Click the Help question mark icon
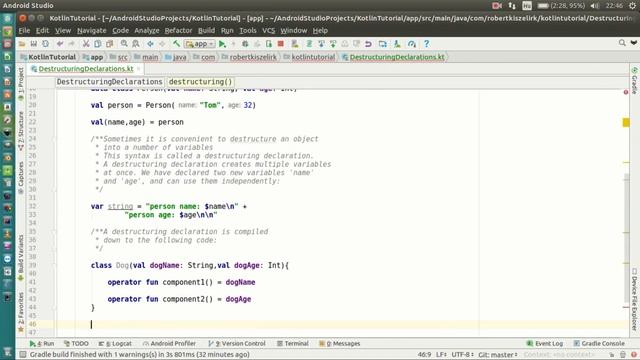Image resolution: width=640 pixels, height=360 pixels. 426,44
